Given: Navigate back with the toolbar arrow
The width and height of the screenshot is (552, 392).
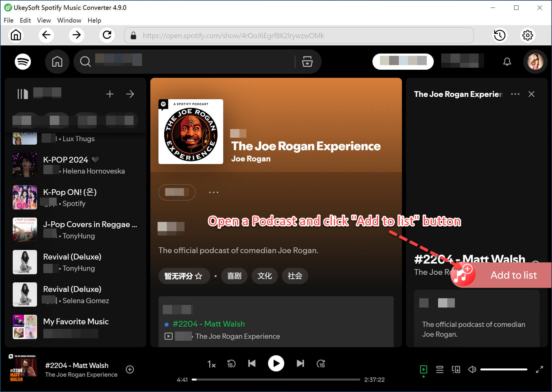Looking at the screenshot, I should pyautogui.click(x=46, y=35).
